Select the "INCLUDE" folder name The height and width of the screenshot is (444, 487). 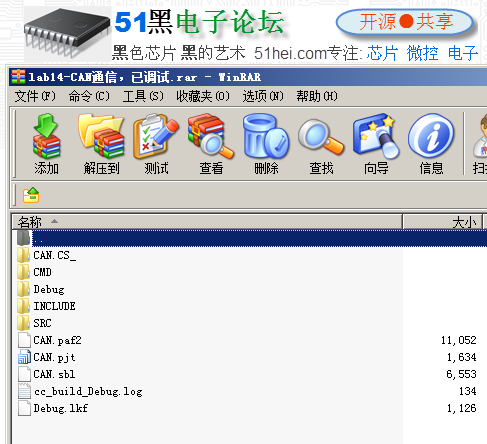[x=54, y=306]
